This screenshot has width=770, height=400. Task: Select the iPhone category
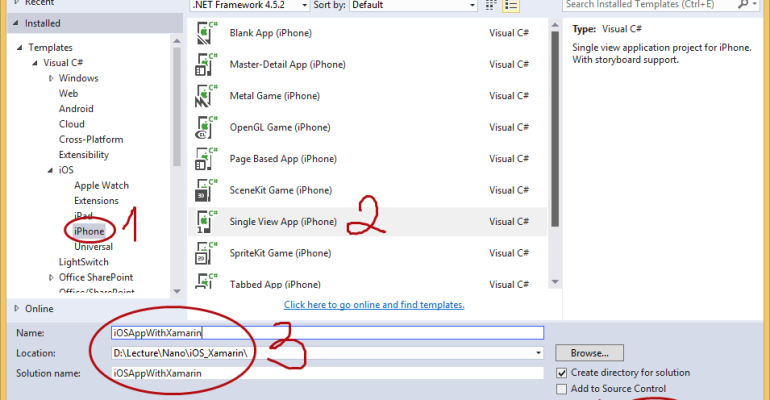(x=89, y=231)
